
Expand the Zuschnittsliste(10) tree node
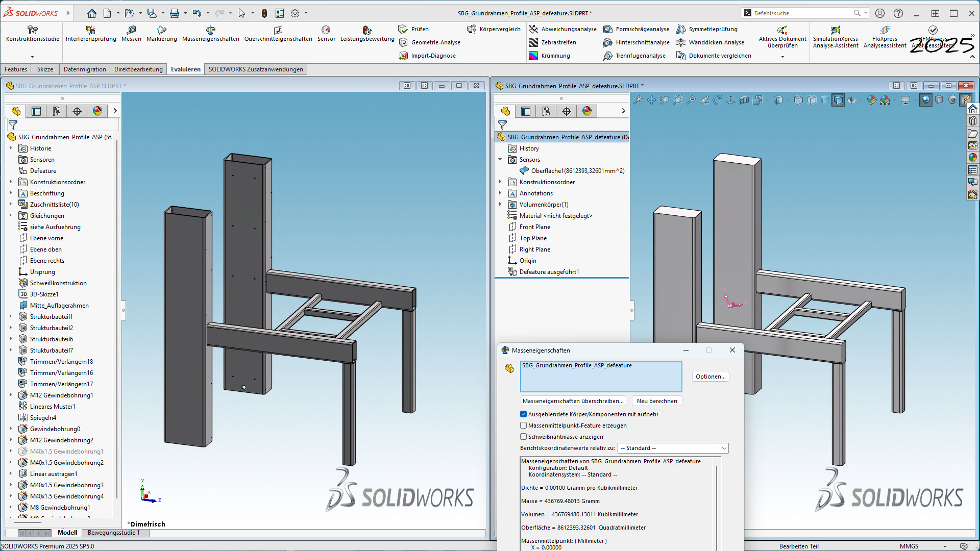pos(11,204)
